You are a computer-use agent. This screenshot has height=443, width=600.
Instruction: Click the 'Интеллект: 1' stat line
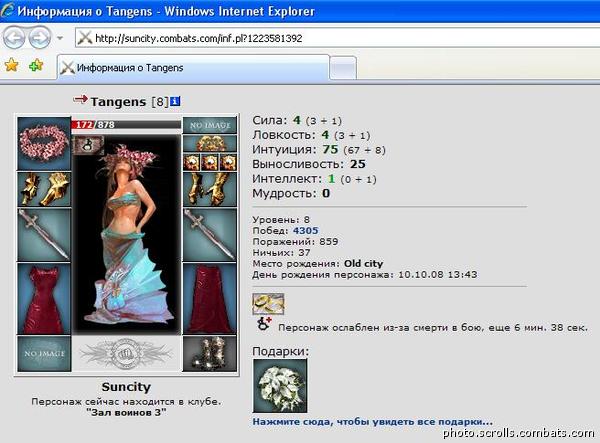[x=314, y=179]
